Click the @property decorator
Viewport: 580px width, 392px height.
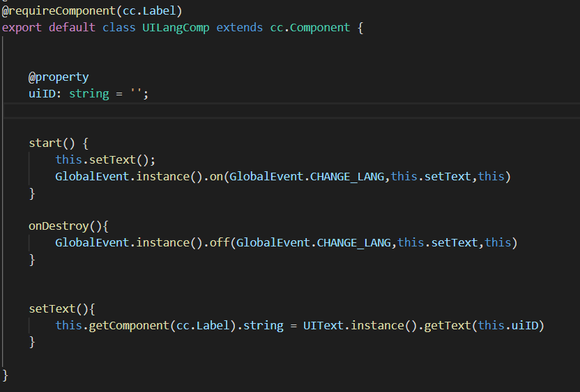click(x=59, y=77)
